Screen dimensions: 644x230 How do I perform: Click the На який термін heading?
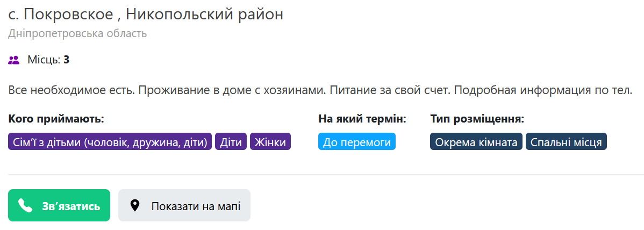tap(362, 119)
